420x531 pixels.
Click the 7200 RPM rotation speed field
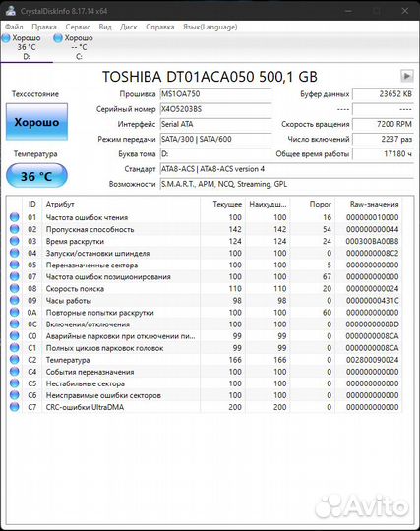tap(383, 124)
